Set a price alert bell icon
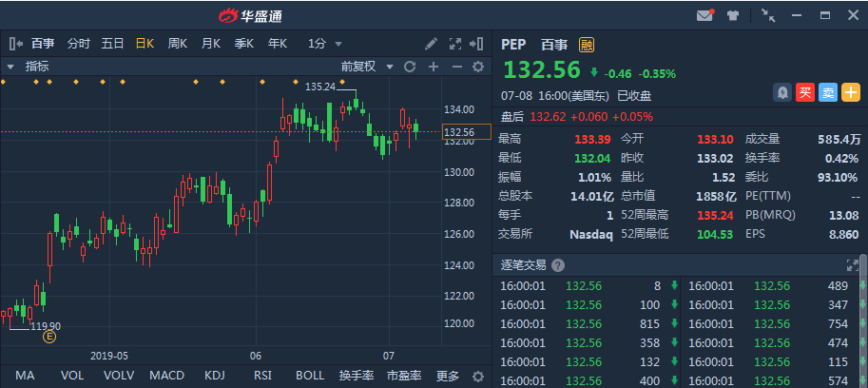Viewport: 868px width, 388px height. tap(782, 92)
